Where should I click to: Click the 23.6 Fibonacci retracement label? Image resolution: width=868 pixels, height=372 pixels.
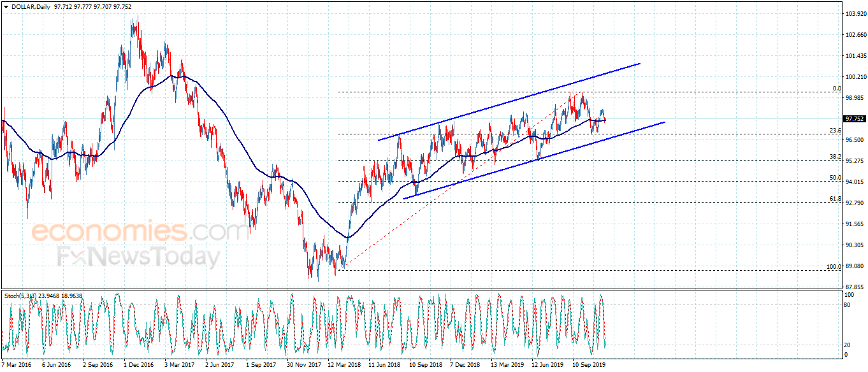(835, 131)
